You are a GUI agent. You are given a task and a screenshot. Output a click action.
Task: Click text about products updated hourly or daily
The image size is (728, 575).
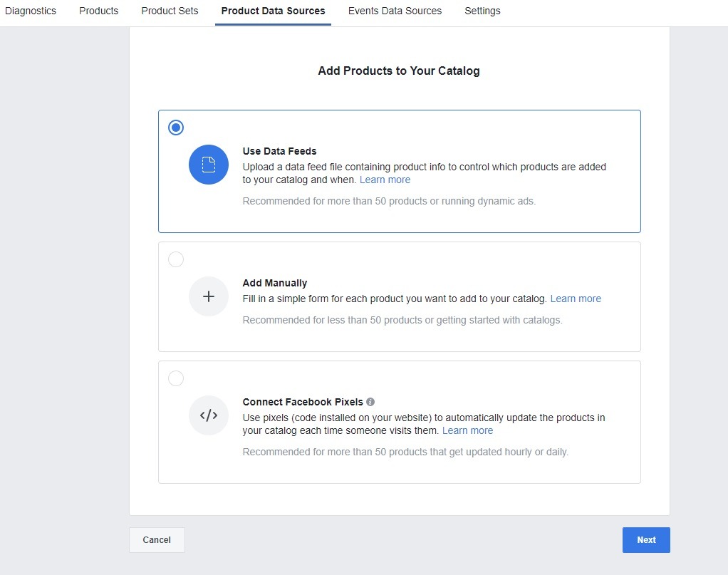click(405, 452)
